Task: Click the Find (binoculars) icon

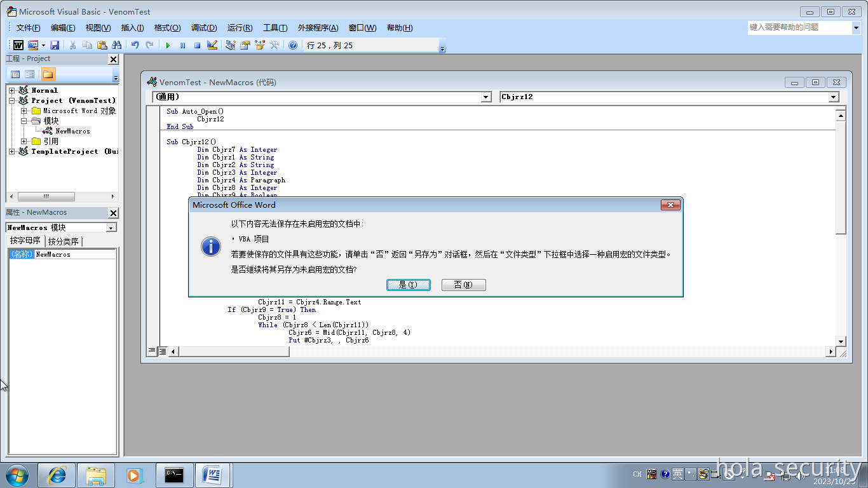Action: [116, 45]
